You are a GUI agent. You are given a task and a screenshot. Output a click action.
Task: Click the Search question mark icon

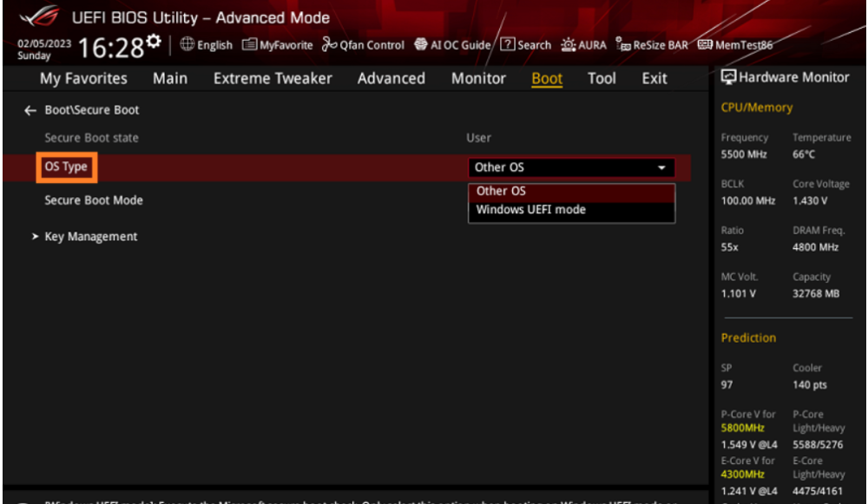507,44
